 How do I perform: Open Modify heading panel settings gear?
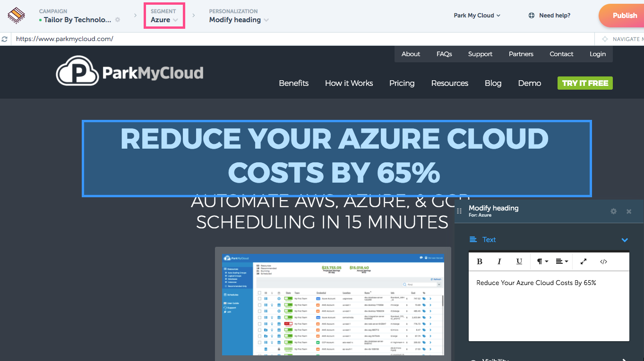(613, 211)
